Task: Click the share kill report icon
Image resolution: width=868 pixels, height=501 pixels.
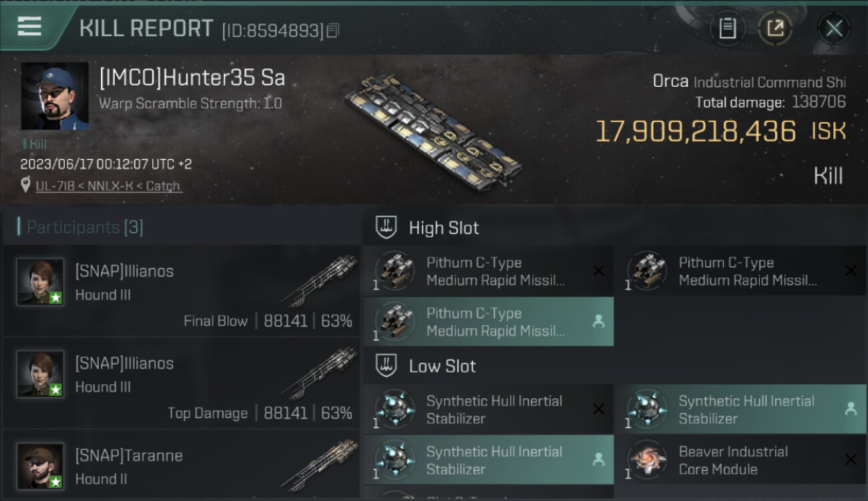Action: click(775, 28)
